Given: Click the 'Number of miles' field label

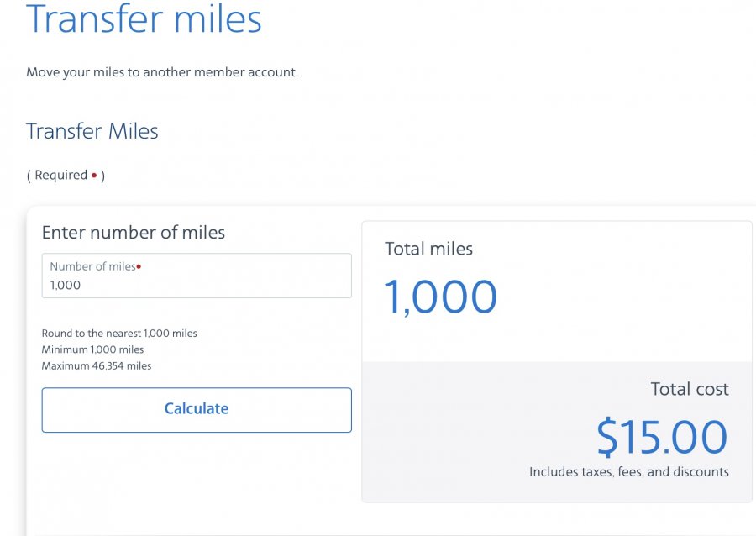Looking at the screenshot, I should coord(92,266).
